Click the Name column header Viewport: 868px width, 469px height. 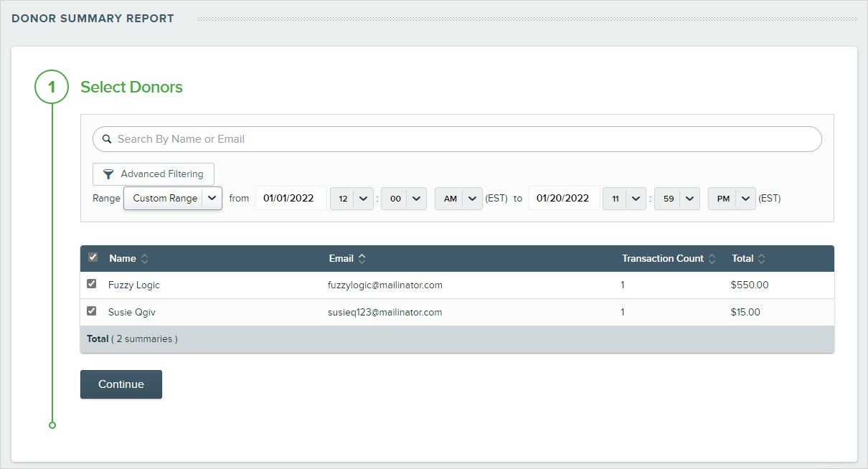123,258
